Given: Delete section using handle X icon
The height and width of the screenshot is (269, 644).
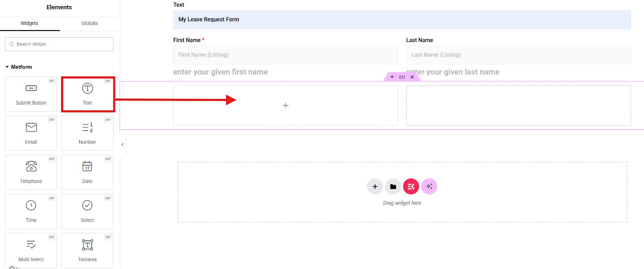Looking at the screenshot, I should click(412, 77).
